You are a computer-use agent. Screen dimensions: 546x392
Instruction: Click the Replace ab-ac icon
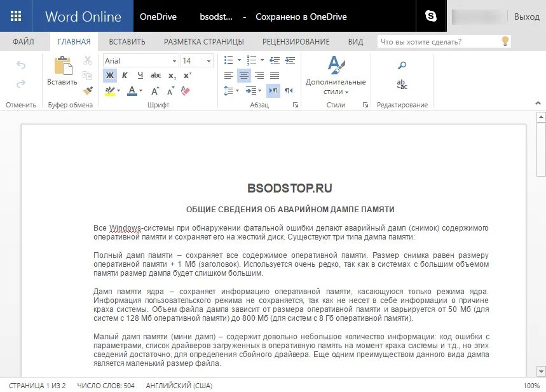coord(402,84)
